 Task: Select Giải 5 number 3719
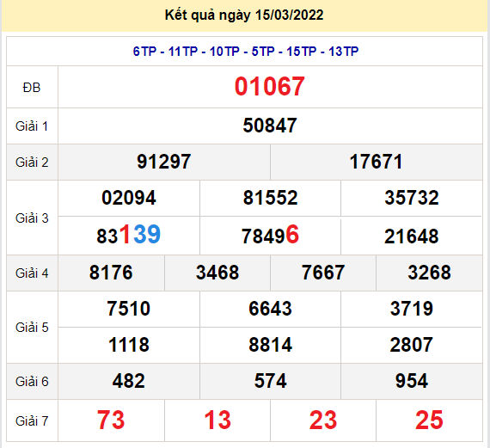click(x=412, y=309)
